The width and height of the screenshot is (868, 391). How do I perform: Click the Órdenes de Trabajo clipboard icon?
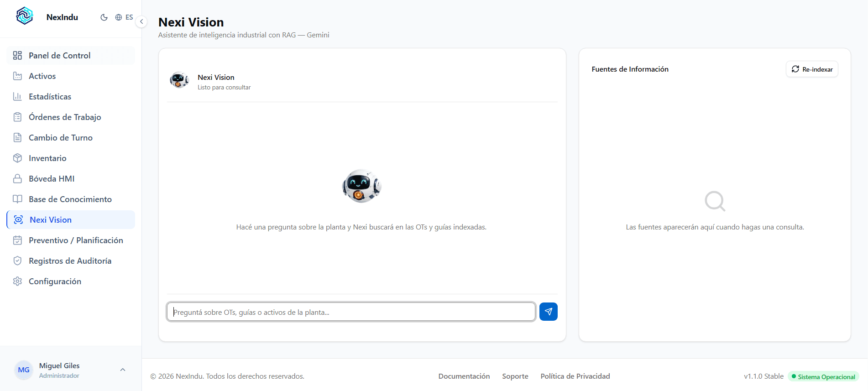tap(17, 117)
